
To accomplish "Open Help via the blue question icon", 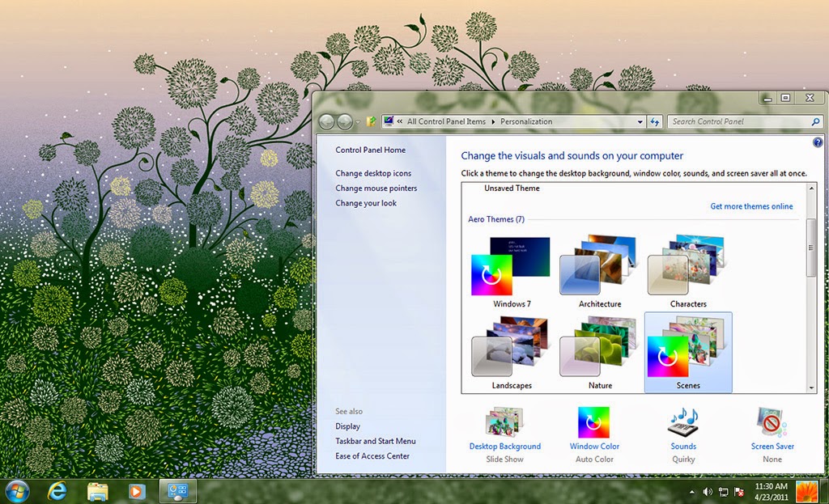I will 818,142.
